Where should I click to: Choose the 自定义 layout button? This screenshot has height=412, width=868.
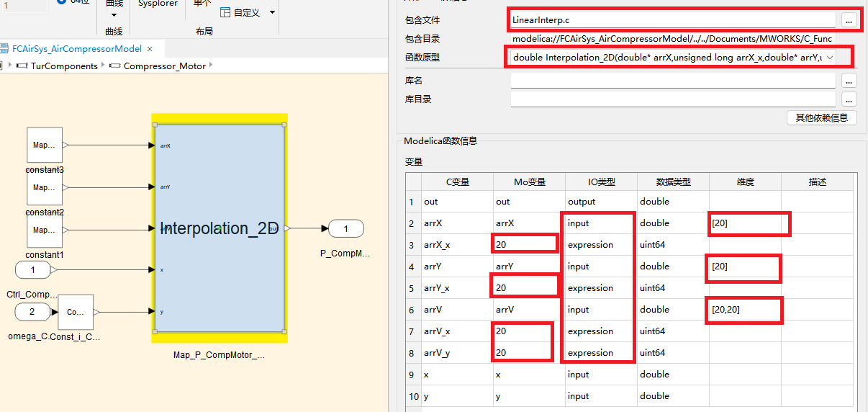[240, 13]
